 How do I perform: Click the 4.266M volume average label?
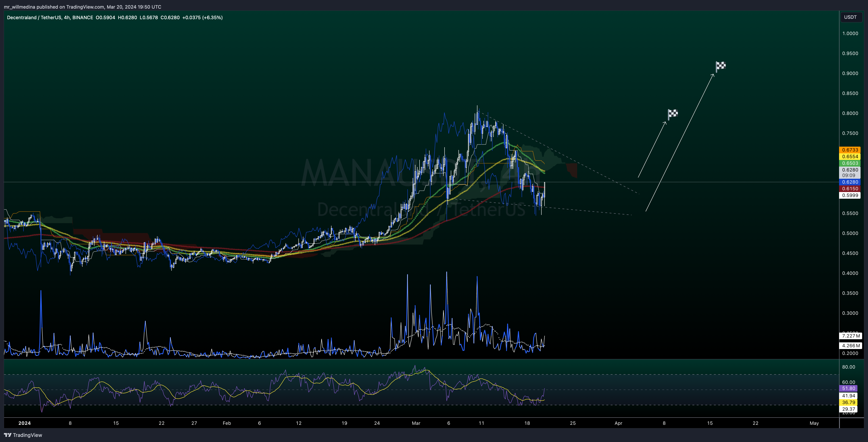850,345
